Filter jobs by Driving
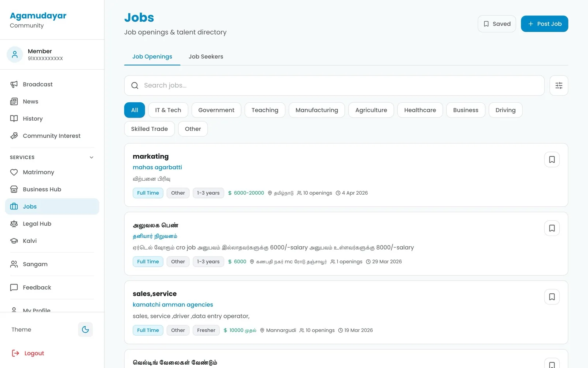 point(505,110)
